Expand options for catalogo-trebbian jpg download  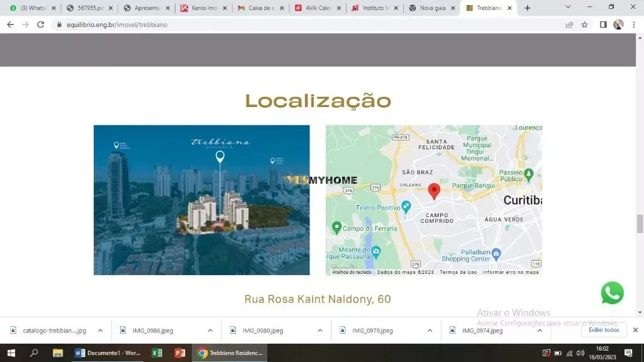pos(100,331)
